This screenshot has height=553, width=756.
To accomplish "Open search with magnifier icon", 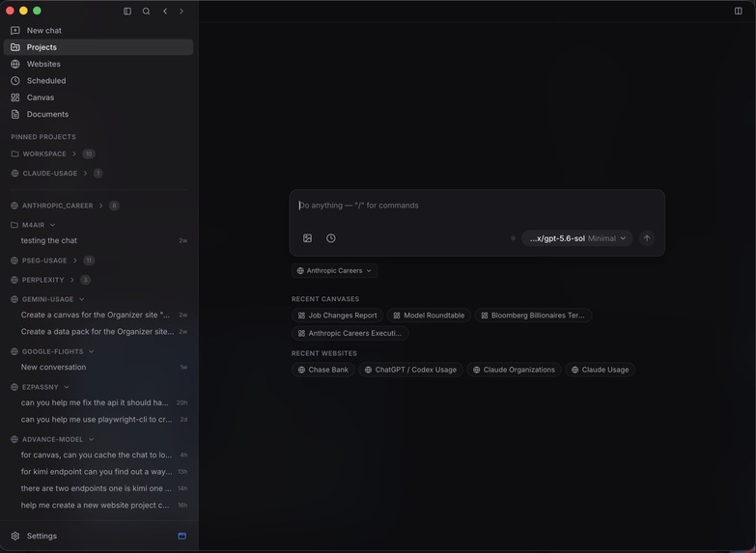I will click(146, 11).
